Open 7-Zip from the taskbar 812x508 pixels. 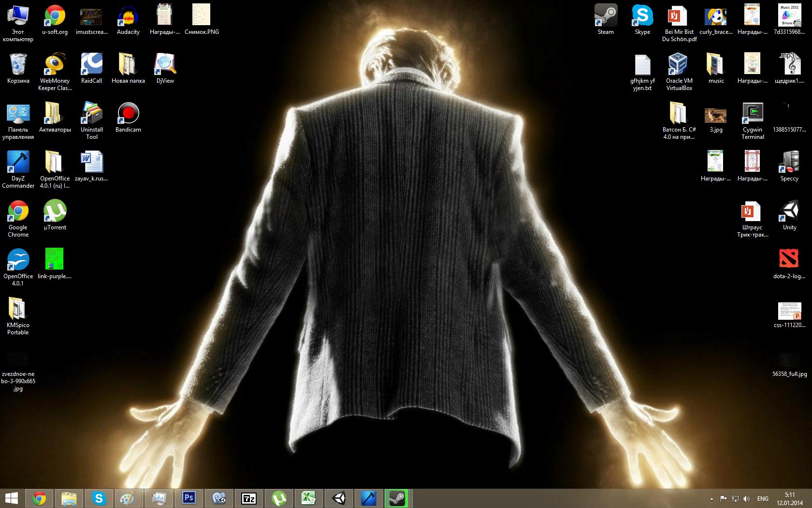pos(249,498)
